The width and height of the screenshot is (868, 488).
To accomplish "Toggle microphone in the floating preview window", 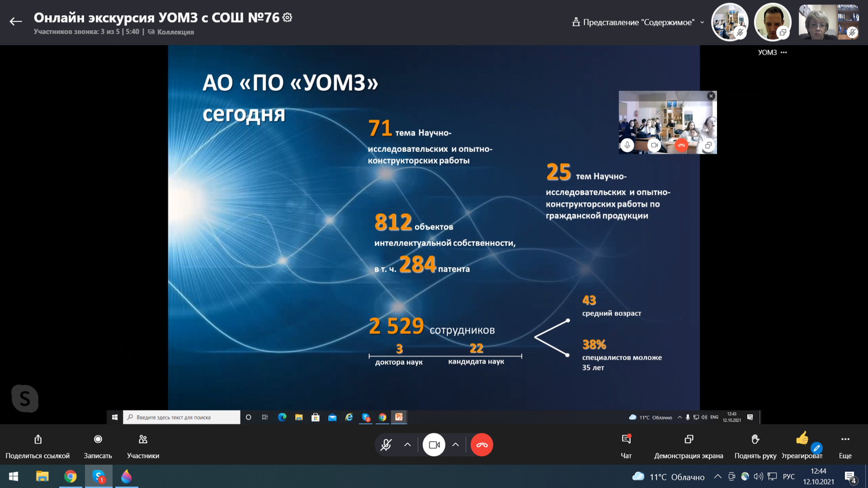I will click(627, 145).
